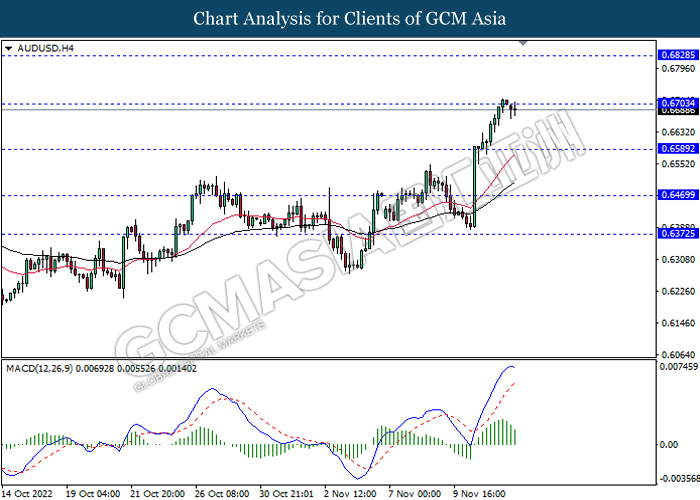Open the AUDUSD,H4 symbol dropdown arrow

click(9, 48)
